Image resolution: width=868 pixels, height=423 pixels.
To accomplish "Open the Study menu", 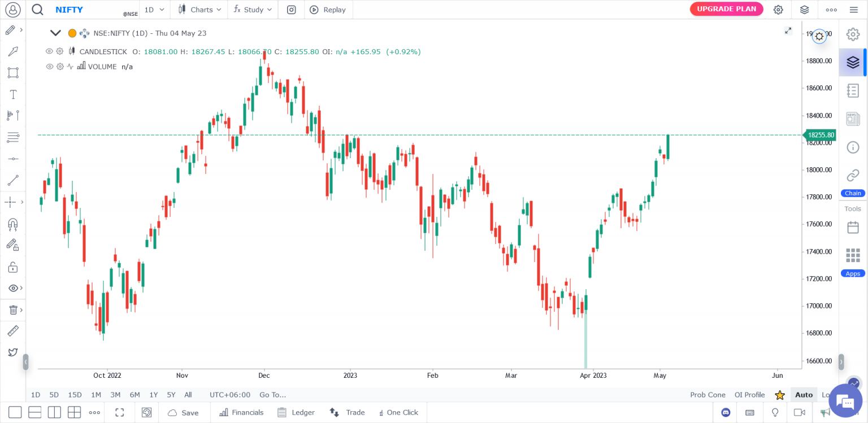I will [253, 10].
